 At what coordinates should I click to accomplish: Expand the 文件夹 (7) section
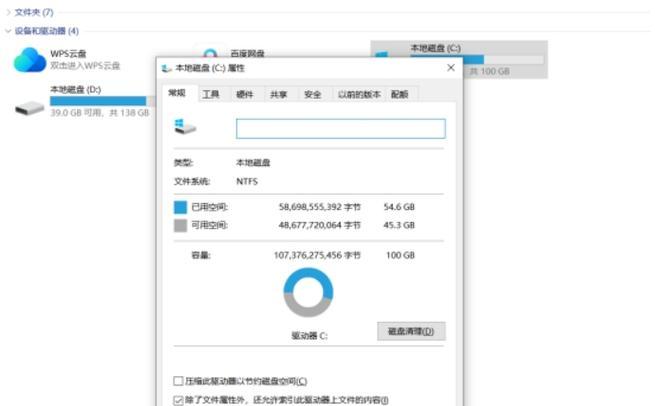8,12
